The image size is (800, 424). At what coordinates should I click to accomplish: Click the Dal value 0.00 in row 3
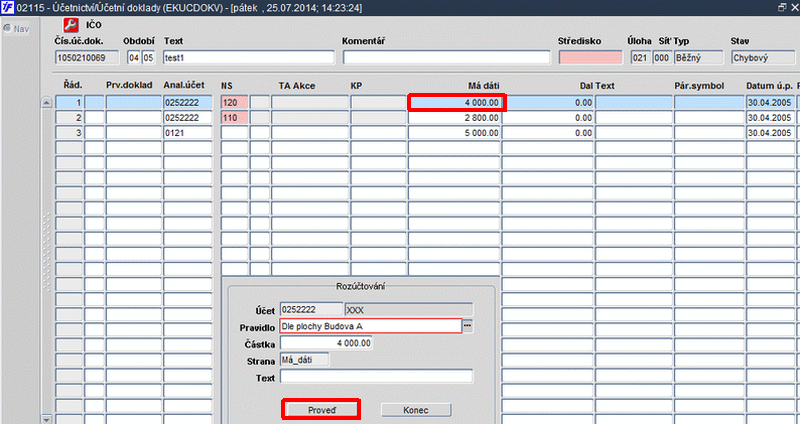[x=548, y=133]
